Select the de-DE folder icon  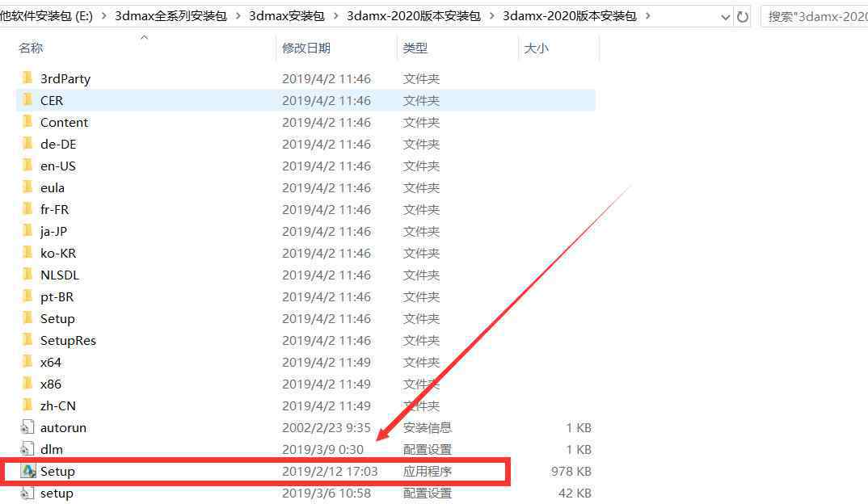point(27,144)
